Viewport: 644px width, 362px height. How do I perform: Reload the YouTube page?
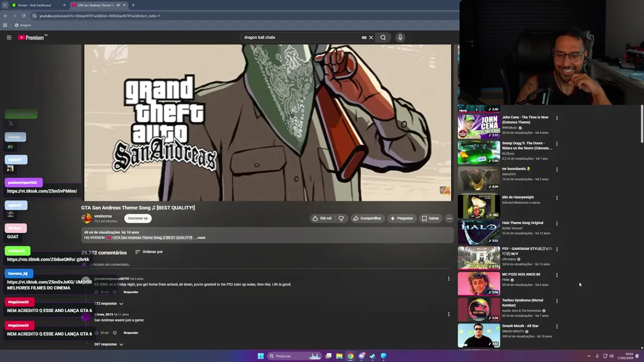pos(23,16)
